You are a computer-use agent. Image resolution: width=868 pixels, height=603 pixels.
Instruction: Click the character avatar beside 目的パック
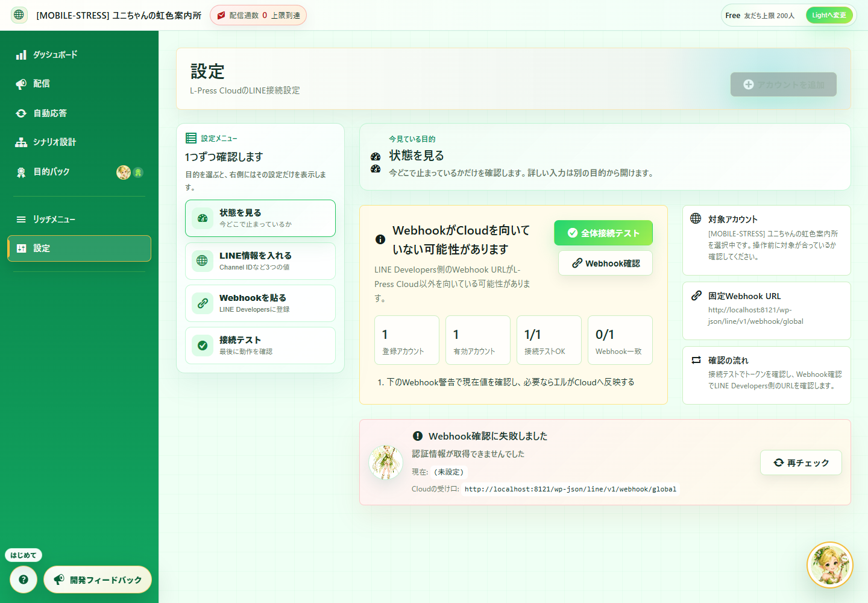pos(124,172)
